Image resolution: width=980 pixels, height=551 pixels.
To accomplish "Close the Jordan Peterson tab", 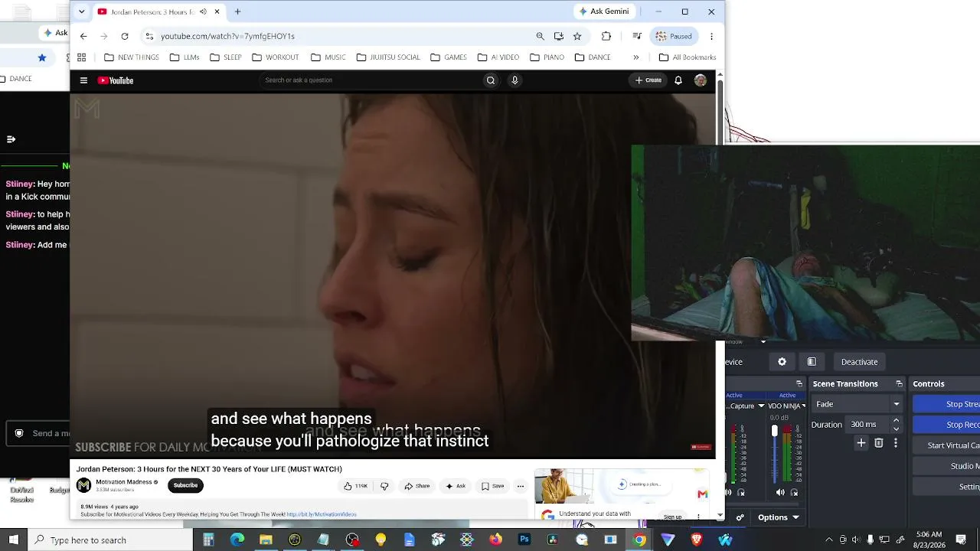I will pos(217,11).
